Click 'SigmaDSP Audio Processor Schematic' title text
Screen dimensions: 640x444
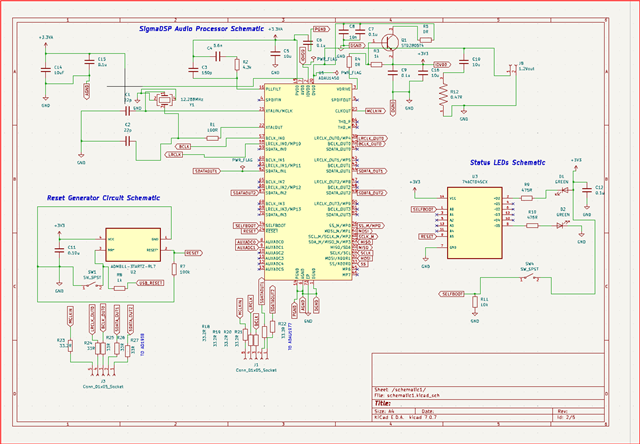[x=202, y=29]
